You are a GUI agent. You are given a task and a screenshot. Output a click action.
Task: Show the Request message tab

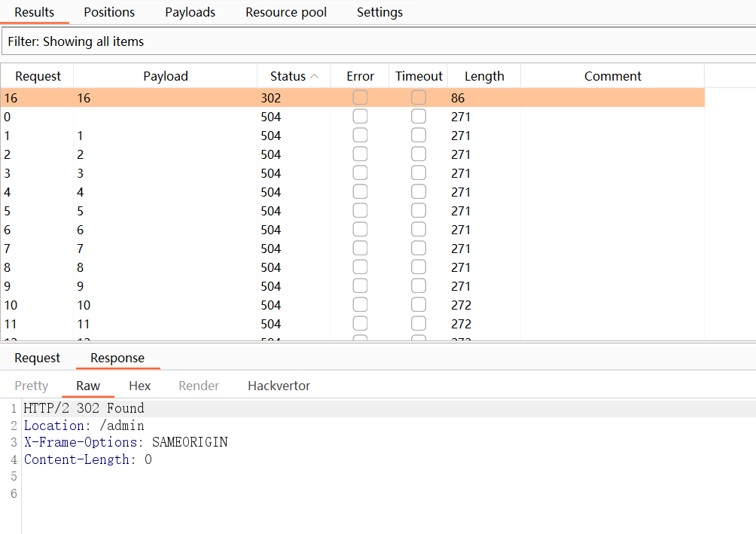[38, 358]
